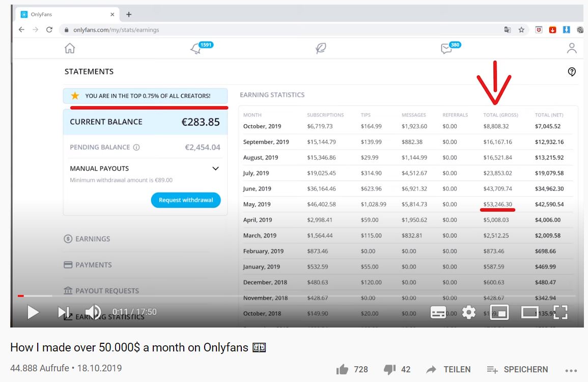Click the top 0.75% of creators banner

point(145,96)
